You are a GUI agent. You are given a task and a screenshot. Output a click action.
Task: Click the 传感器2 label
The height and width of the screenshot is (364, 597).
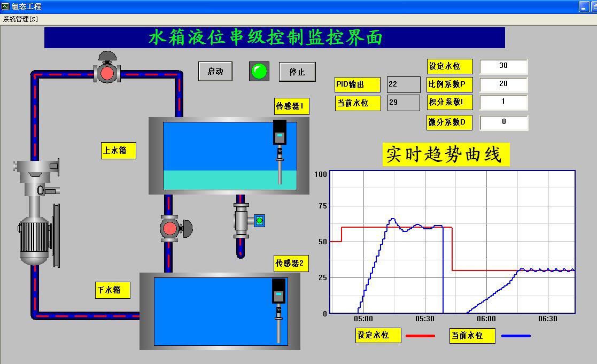291,264
